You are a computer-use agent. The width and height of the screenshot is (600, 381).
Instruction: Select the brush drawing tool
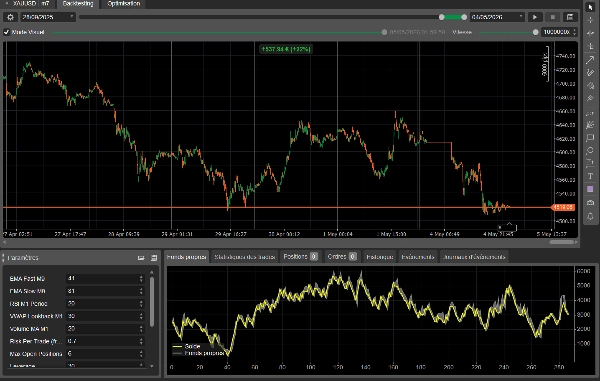click(590, 72)
